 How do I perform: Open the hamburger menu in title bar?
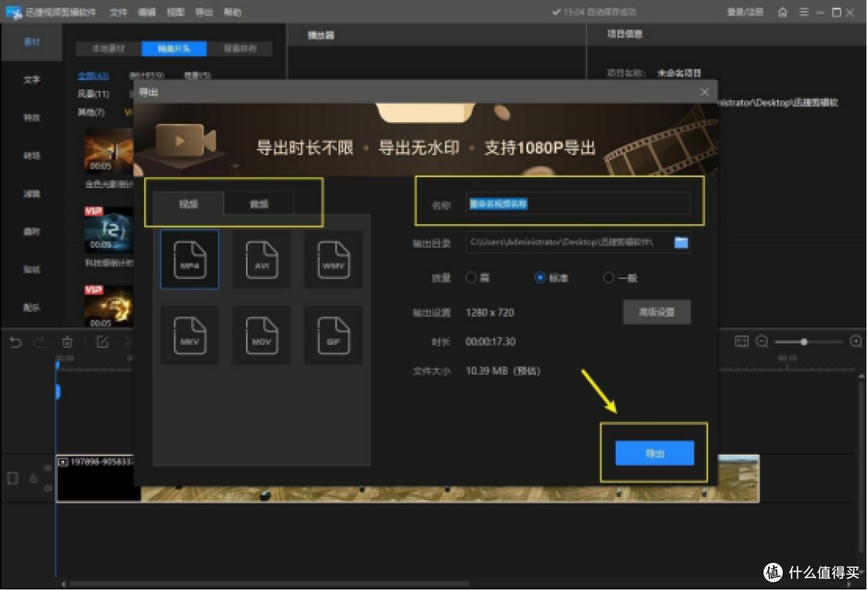pos(804,12)
